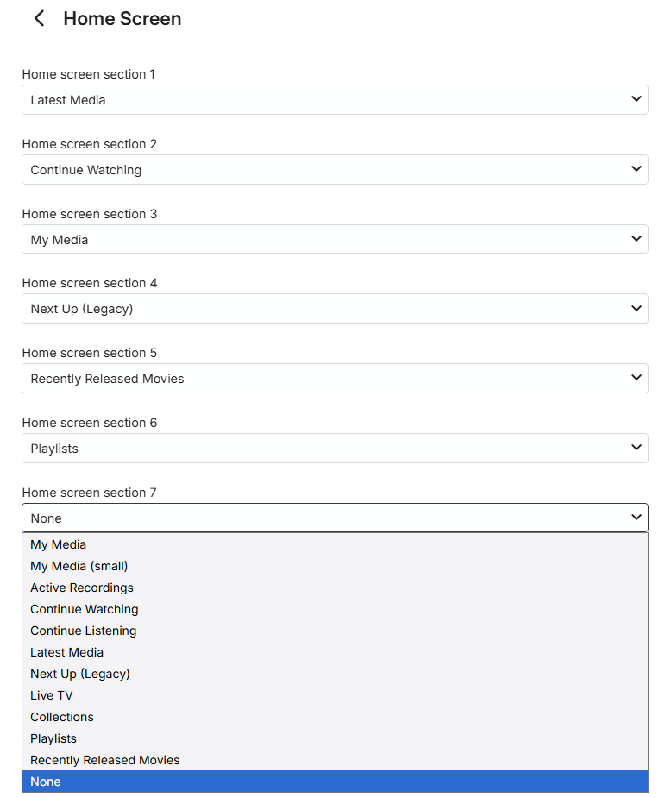Expand Home screen section 5 dropdown

click(335, 379)
